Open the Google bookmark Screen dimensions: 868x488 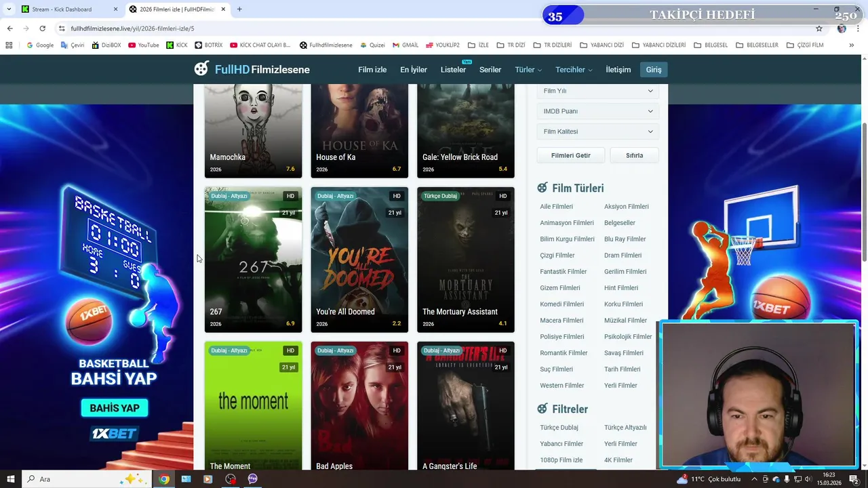pyautogui.click(x=40, y=45)
